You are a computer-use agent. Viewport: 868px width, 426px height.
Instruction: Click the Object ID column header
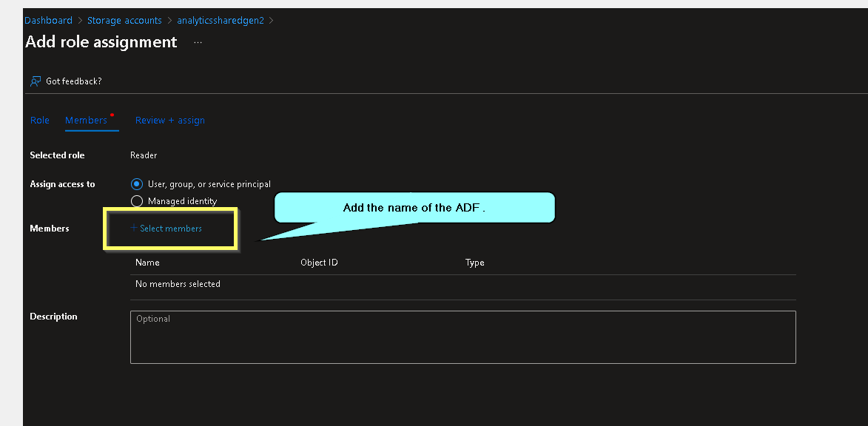319,263
